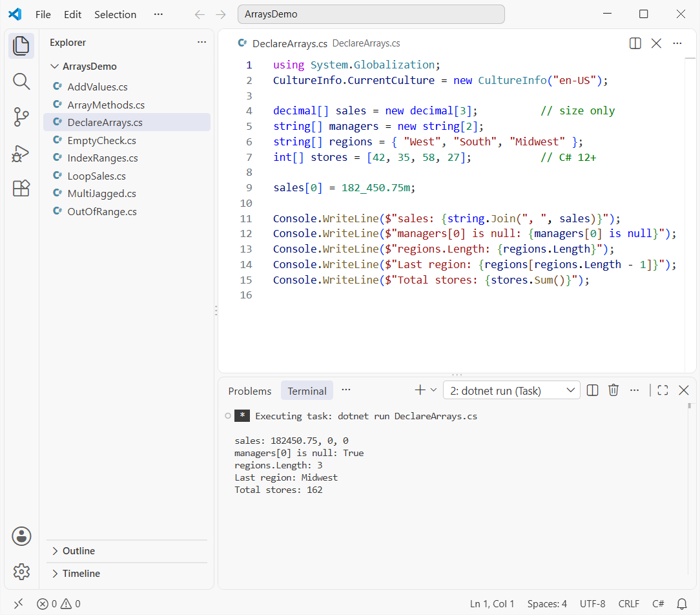Switch to the Problems tab

point(249,391)
